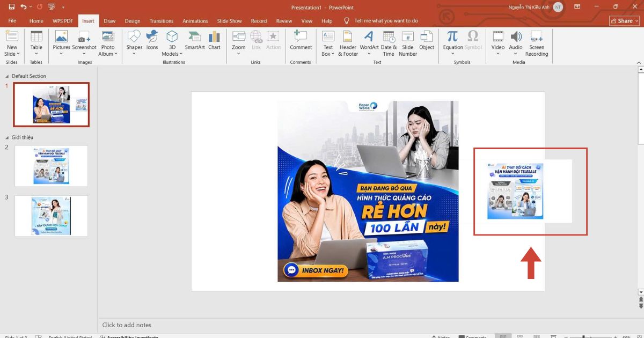The width and height of the screenshot is (644, 338).
Task: Start a Screen Recording
Action: [537, 43]
